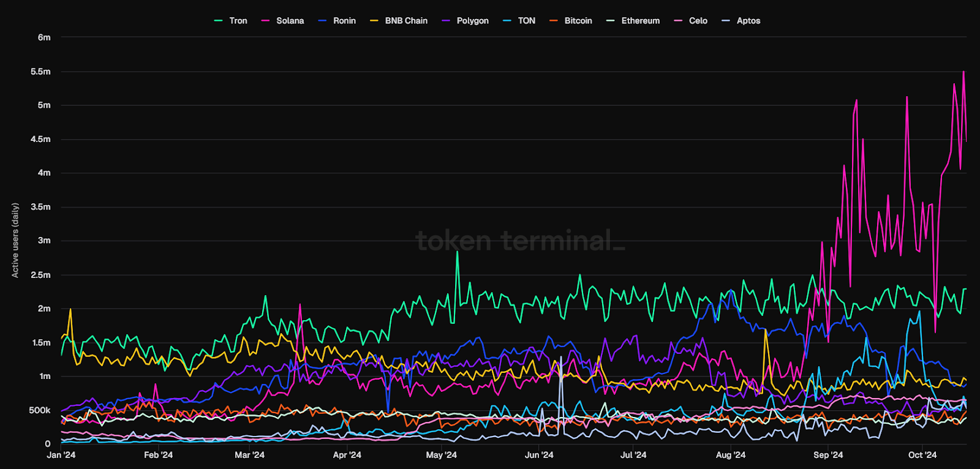This screenshot has width=980, height=469.
Task: Toggle the Tron series in legend
Action: pyautogui.click(x=238, y=21)
